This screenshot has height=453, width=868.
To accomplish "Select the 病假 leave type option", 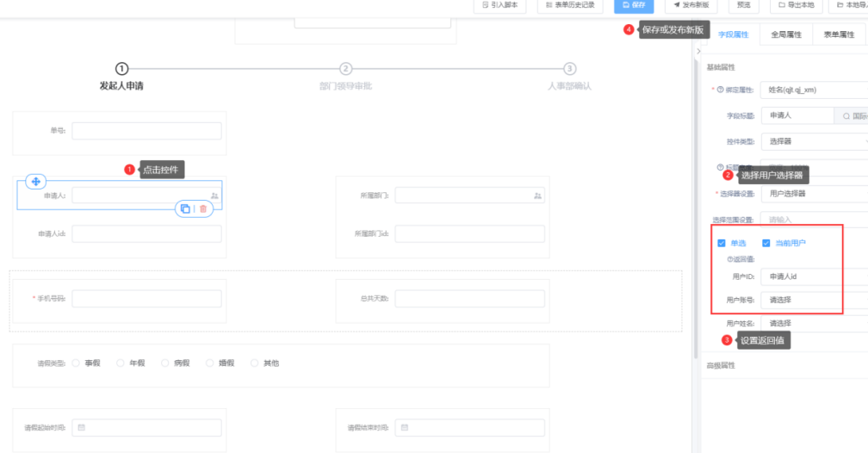I will pos(165,363).
